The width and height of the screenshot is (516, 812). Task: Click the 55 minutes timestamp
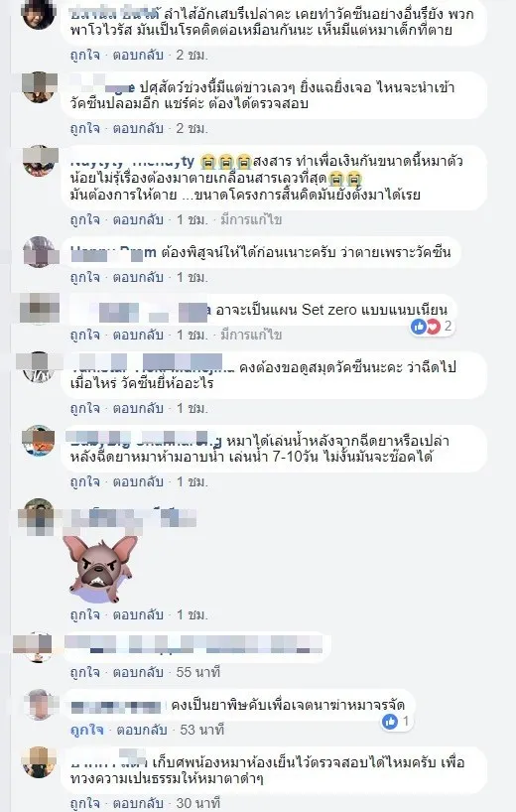(x=198, y=672)
